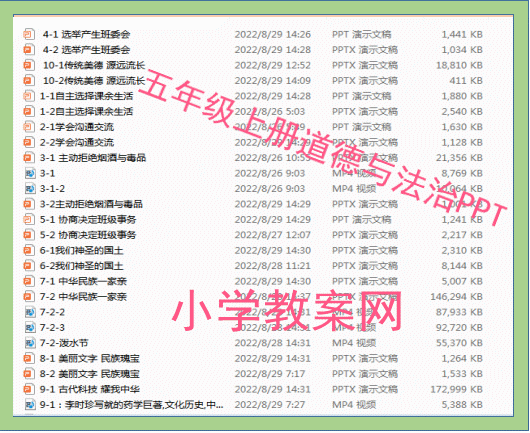Select the icon beside 9-1 古代科技 耀我中华

coord(29,389)
